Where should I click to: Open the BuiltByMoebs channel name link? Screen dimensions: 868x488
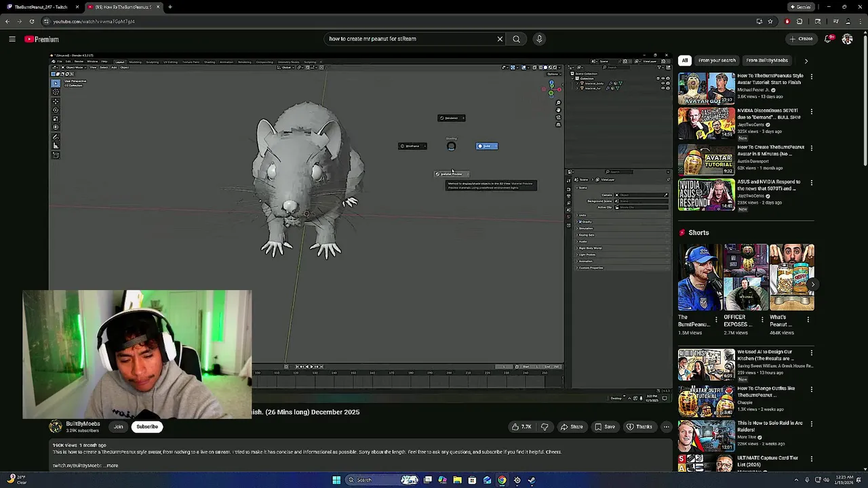pyautogui.click(x=83, y=424)
